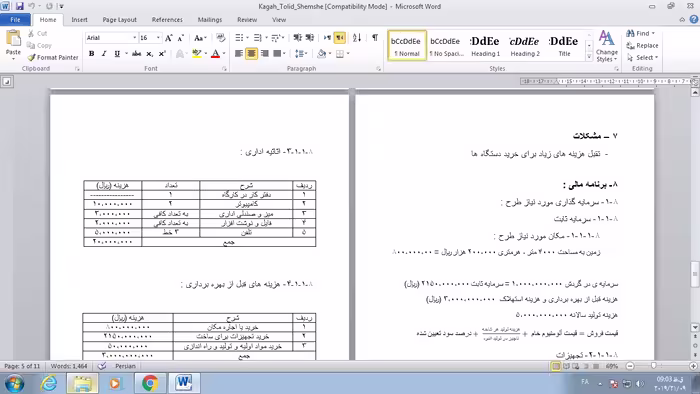Apply the Heading 2 style
The image size is (700, 394).
525,46
